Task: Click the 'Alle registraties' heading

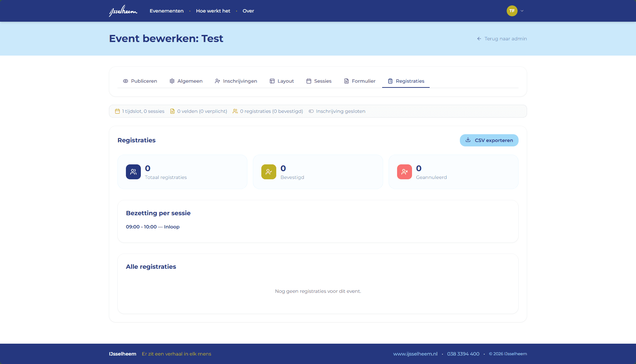Action: [x=151, y=267]
